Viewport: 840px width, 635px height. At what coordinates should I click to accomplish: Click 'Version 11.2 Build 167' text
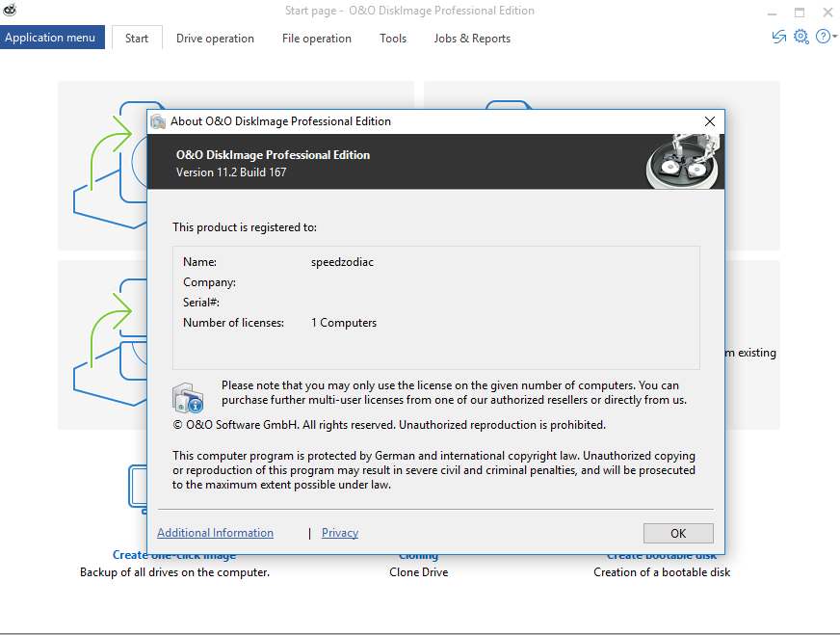pyautogui.click(x=231, y=172)
